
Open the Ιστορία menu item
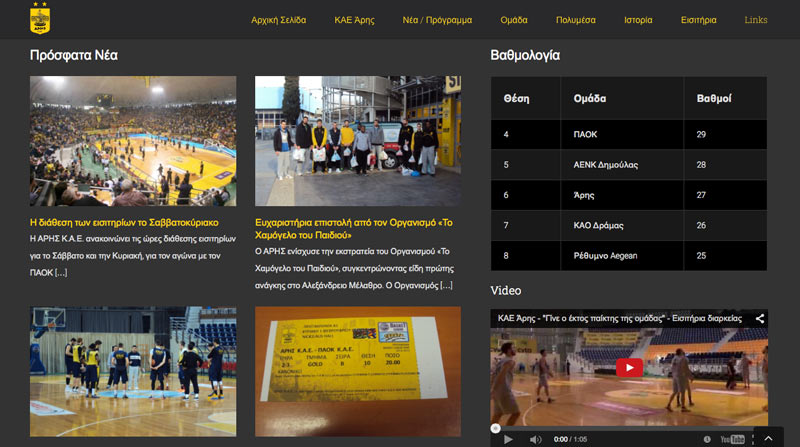coord(638,20)
